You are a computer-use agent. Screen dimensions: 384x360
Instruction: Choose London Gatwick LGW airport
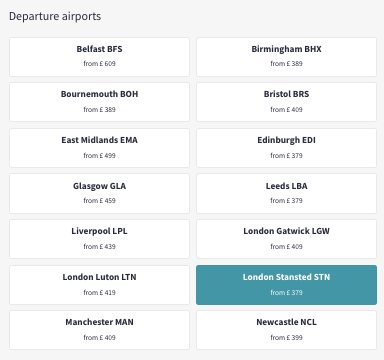(286, 239)
